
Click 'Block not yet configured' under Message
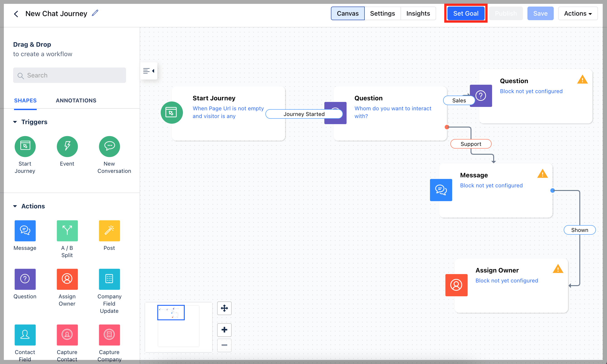point(491,186)
